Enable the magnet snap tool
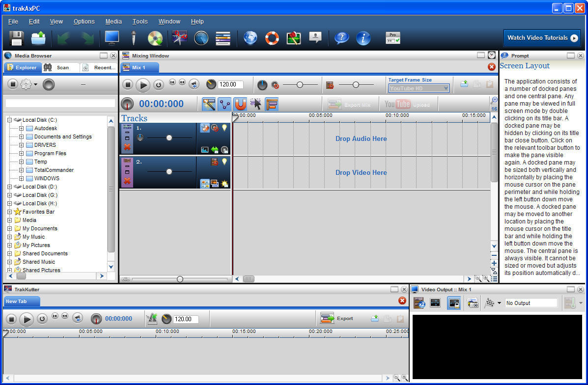588x385 pixels. (240, 104)
